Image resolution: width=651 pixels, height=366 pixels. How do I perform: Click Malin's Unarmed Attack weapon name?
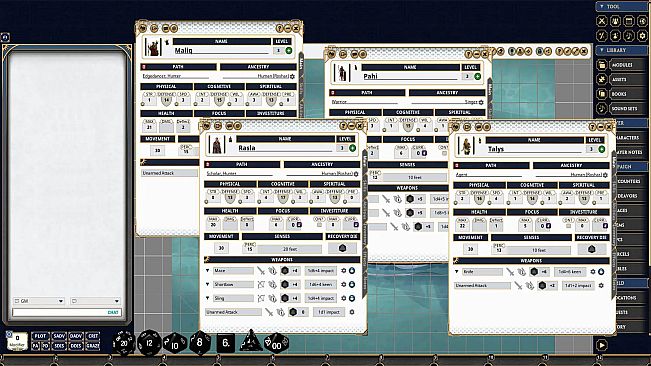169,173
